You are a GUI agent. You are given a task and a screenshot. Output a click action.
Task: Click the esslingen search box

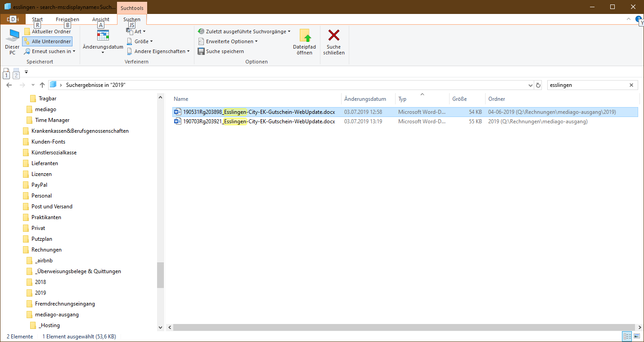(586, 85)
